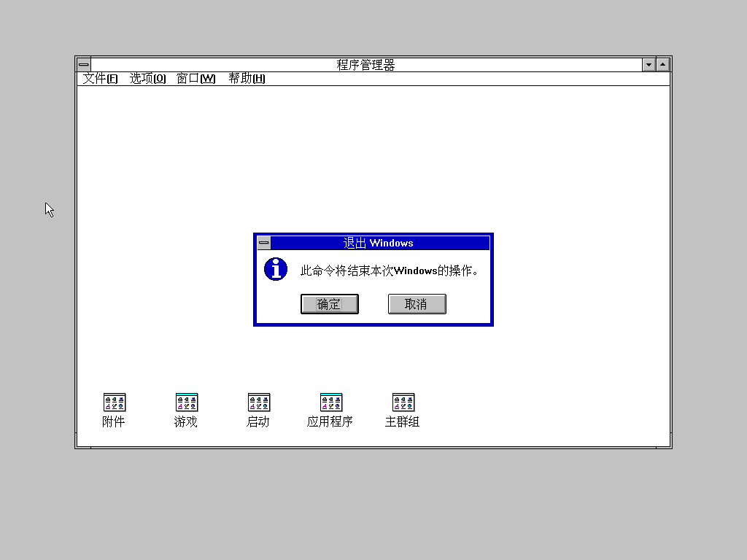Click the 程序管理器 window title bar

pos(366,64)
